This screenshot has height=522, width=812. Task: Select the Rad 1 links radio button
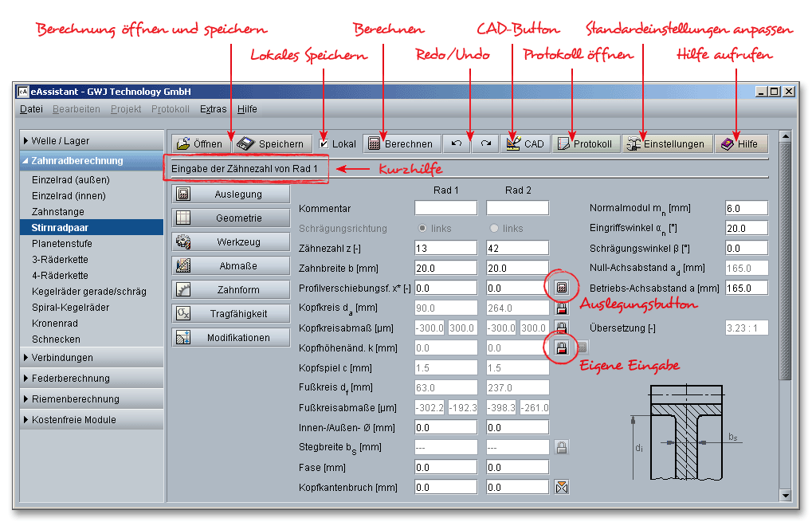pyautogui.click(x=422, y=228)
